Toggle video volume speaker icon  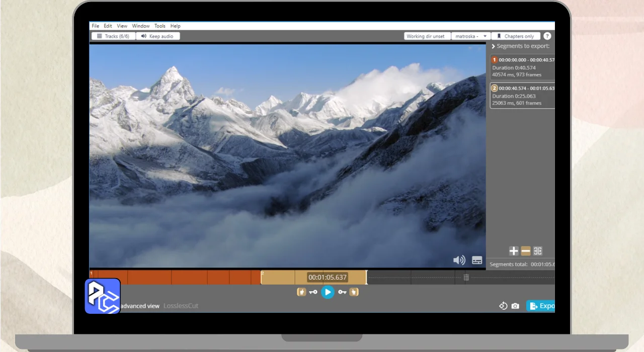(x=459, y=260)
